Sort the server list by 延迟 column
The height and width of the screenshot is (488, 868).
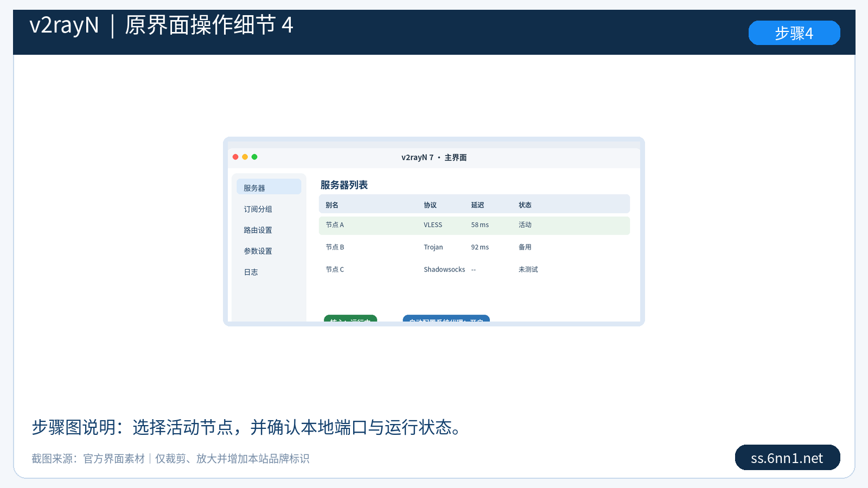477,205
